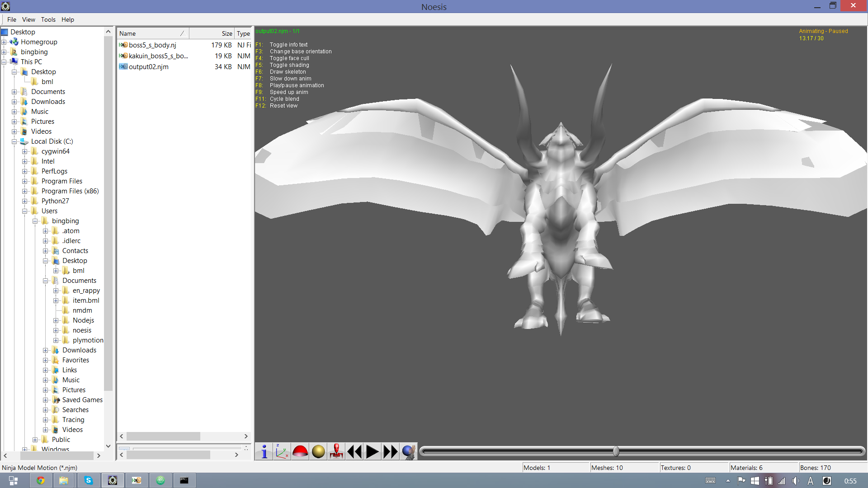Click the animation timeline slider handle
Viewport: 868px width, 488px height.
pyautogui.click(x=616, y=451)
